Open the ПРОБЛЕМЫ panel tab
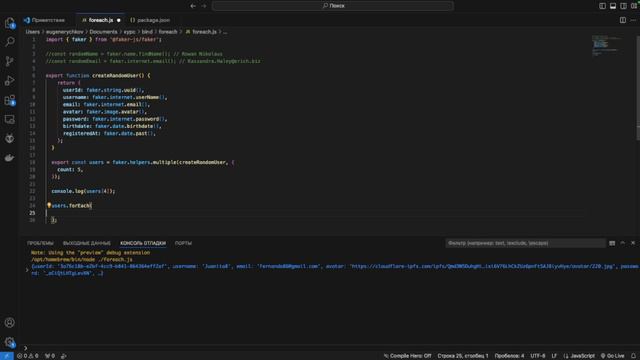This screenshot has width=640, height=360. [x=40, y=243]
